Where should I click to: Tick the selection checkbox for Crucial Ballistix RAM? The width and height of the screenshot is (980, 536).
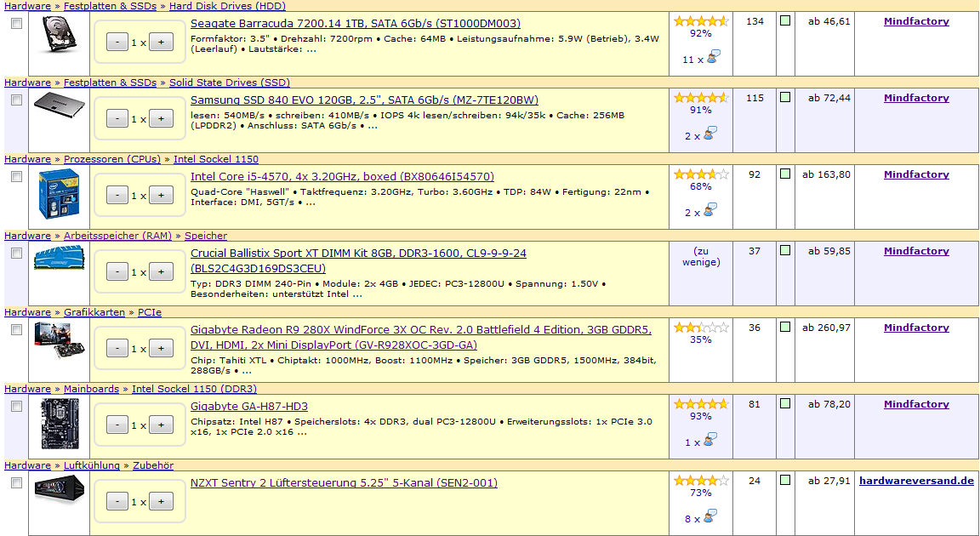coord(17,253)
